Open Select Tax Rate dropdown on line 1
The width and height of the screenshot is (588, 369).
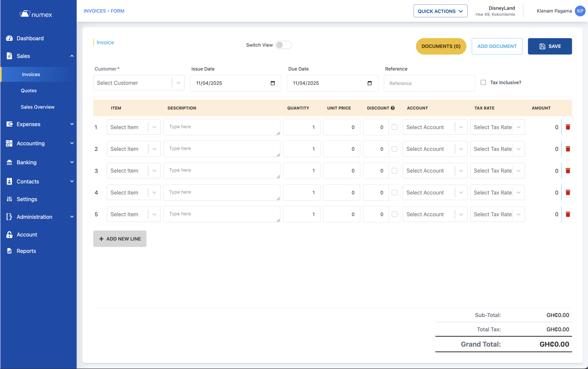[x=497, y=127]
